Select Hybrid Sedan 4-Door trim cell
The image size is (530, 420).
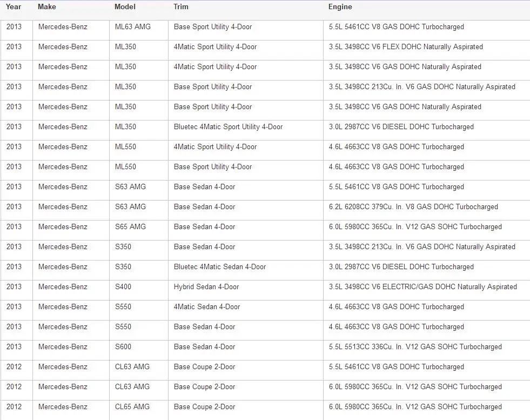pos(245,290)
